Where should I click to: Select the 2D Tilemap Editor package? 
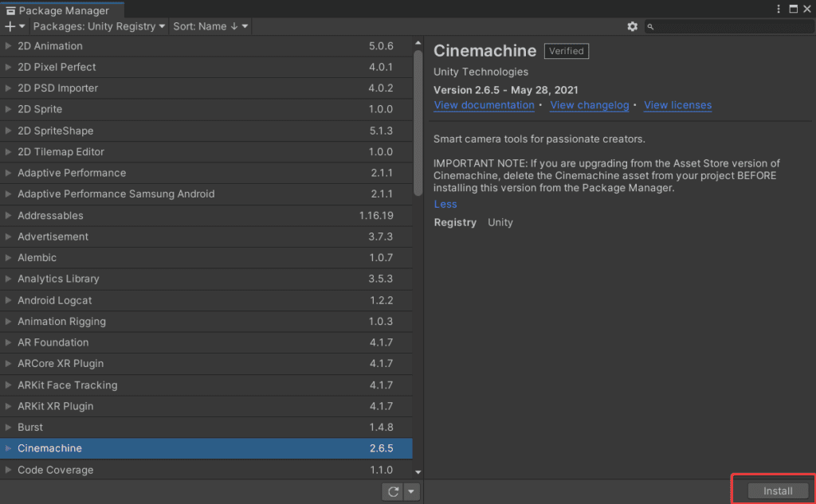tap(206, 152)
